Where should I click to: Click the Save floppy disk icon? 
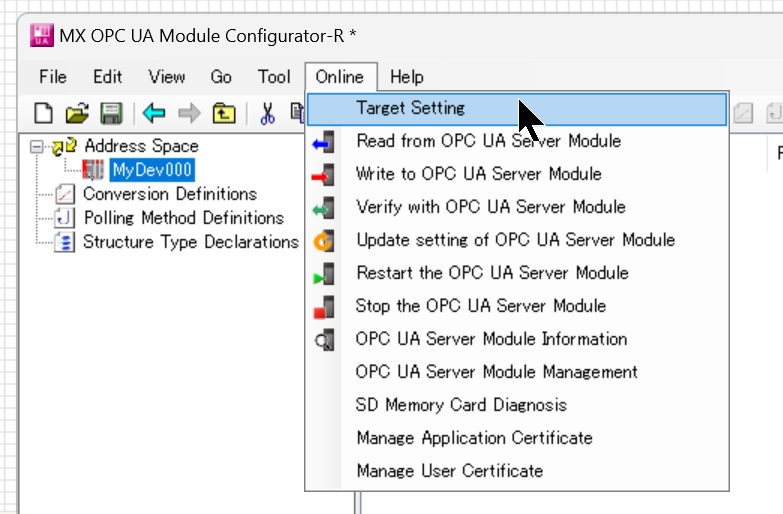pos(111,113)
